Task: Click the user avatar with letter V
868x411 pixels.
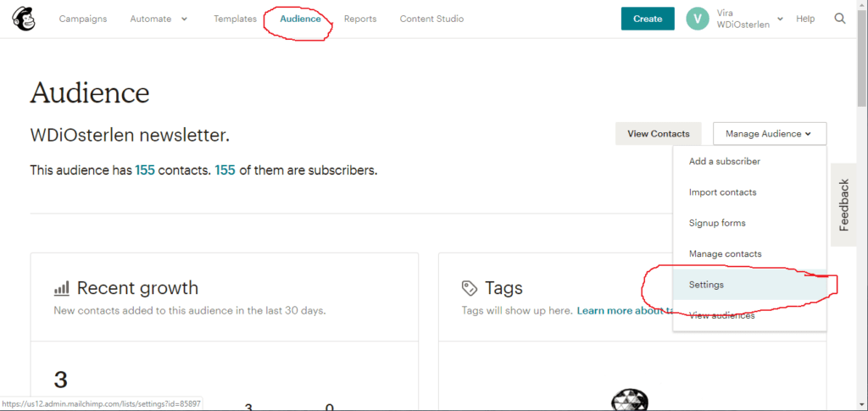Action: [698, 19]
